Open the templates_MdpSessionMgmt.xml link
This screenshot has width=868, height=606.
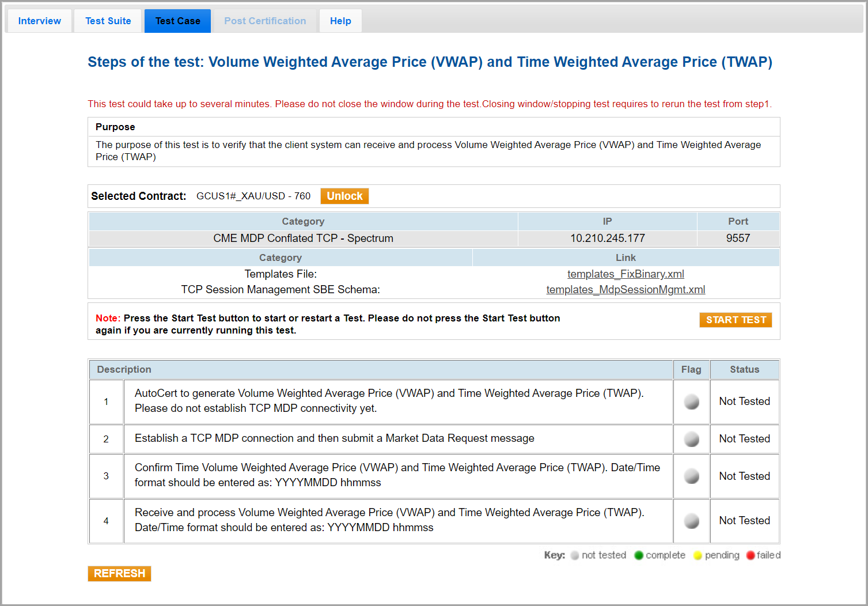(x=626, y=290)
